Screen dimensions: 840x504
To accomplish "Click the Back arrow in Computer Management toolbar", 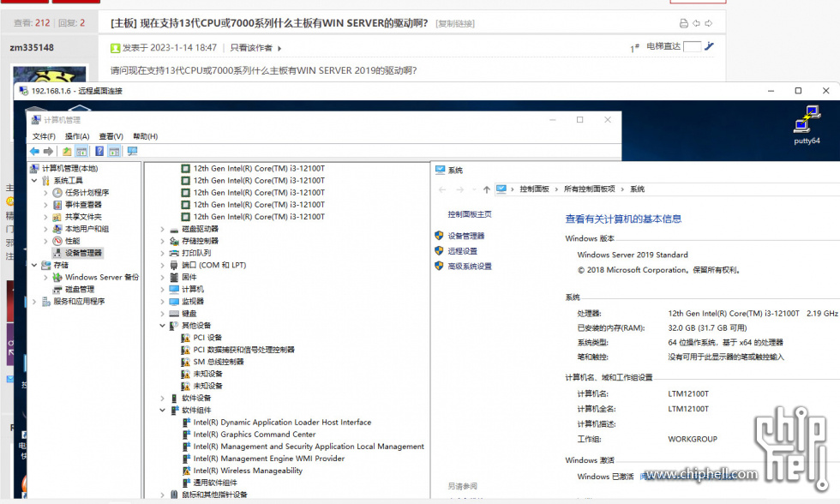I will tap(35, 152).
